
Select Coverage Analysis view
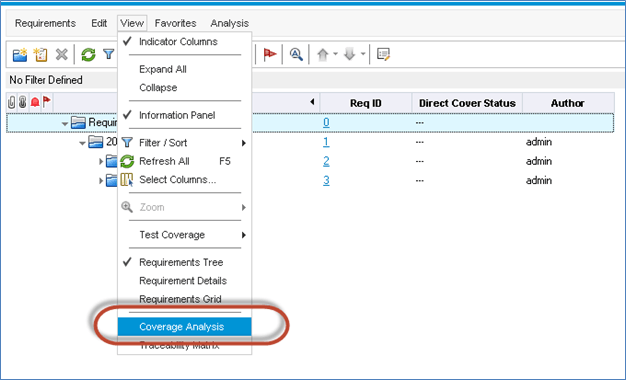point(185,327)
